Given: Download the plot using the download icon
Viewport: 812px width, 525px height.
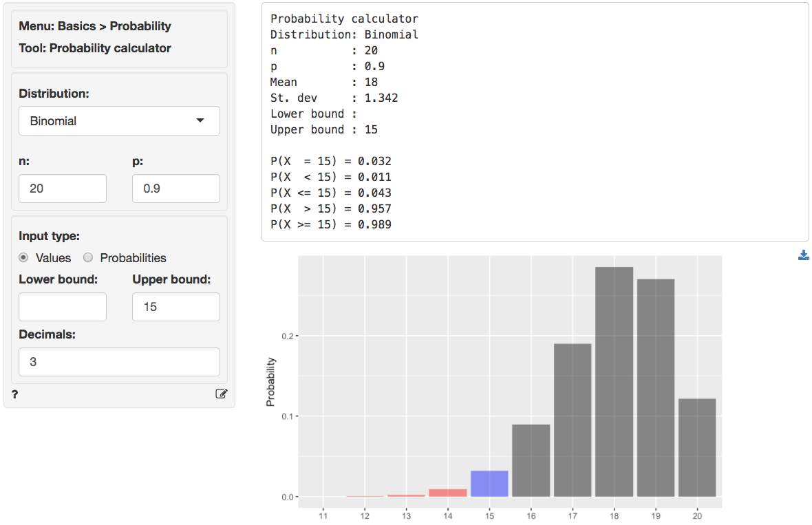Looking at the screenshot, I should point(803,256).
